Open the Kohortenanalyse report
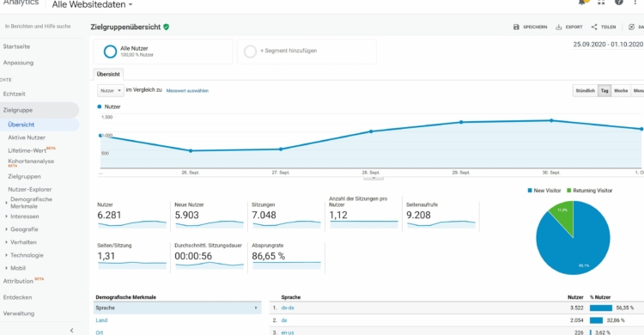Screen dimensions: 644x335 click(x=31, y=161)
